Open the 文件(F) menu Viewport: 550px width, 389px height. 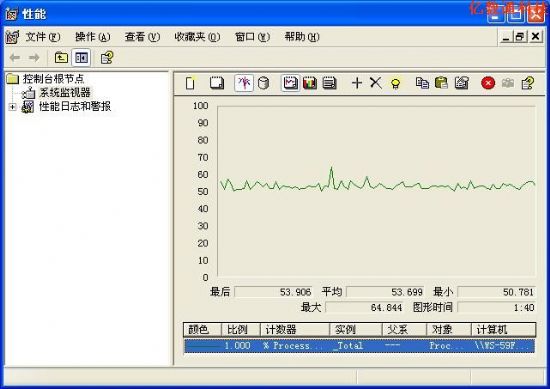(43, 37)
